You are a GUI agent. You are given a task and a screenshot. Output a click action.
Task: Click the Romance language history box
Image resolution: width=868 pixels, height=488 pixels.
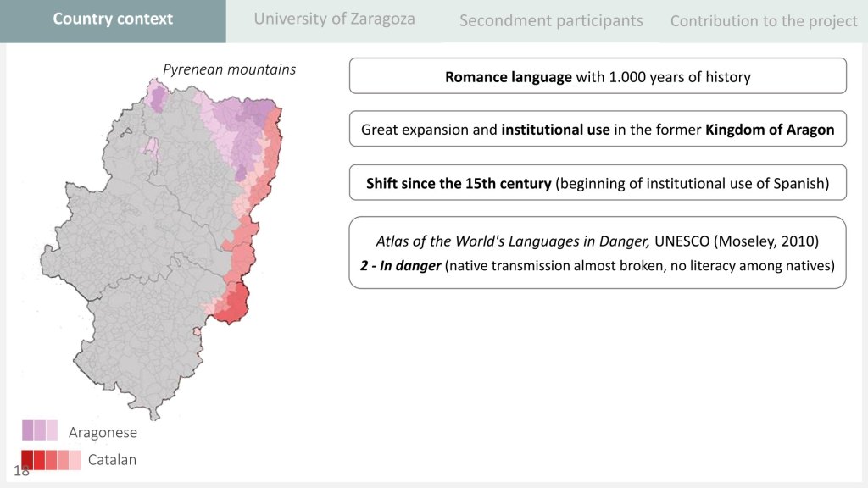598,76
